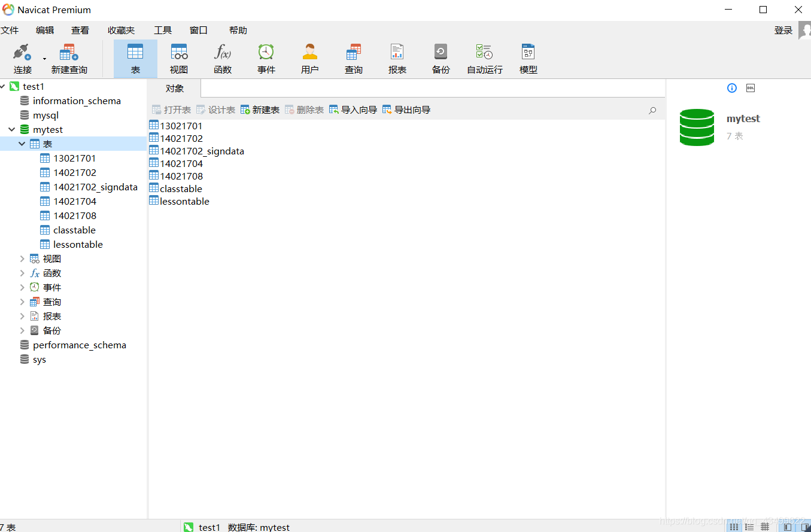Open the 编辑 menu
Image resolution: width=811 pixels, height=532 pixels.
coord(45,31)
